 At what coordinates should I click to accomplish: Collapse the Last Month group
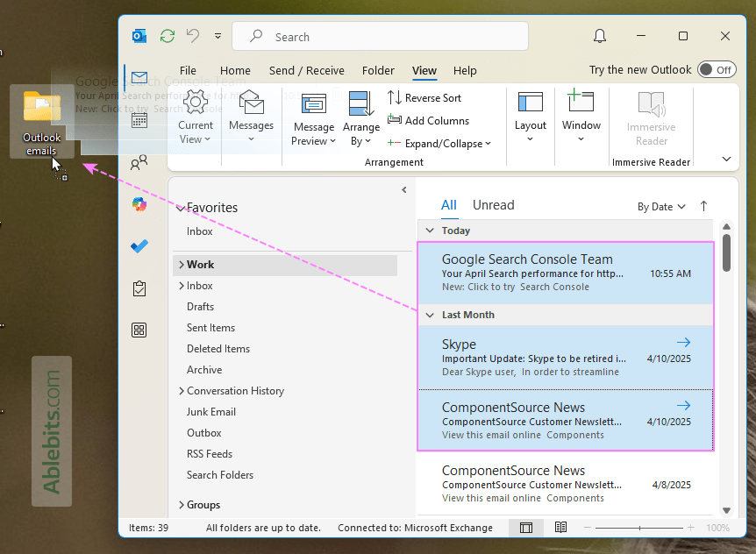point(430,315)
